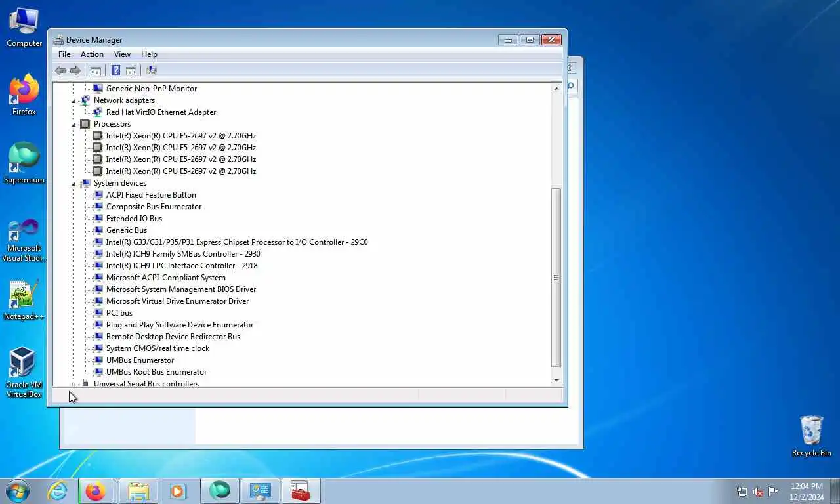Select the Network adapters category label
This screenshot has width=840, height=504.
tap(124, 100)
